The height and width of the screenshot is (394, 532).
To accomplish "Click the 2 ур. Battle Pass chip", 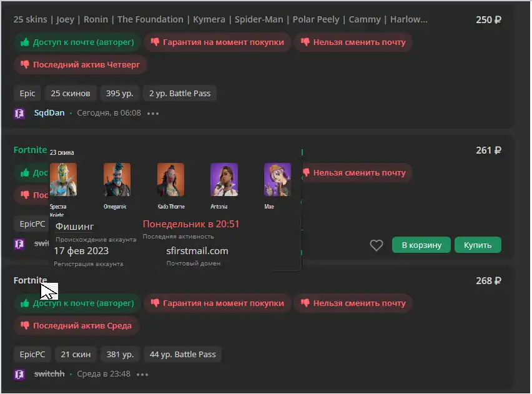I will pyautogui.click(x=180, y=93).
